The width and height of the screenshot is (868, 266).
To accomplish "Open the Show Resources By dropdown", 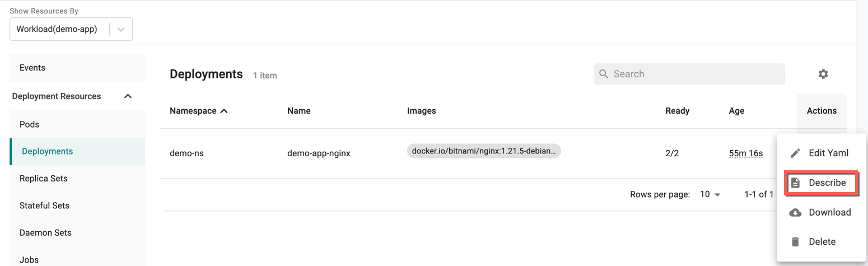I will (x=71, y=29).
